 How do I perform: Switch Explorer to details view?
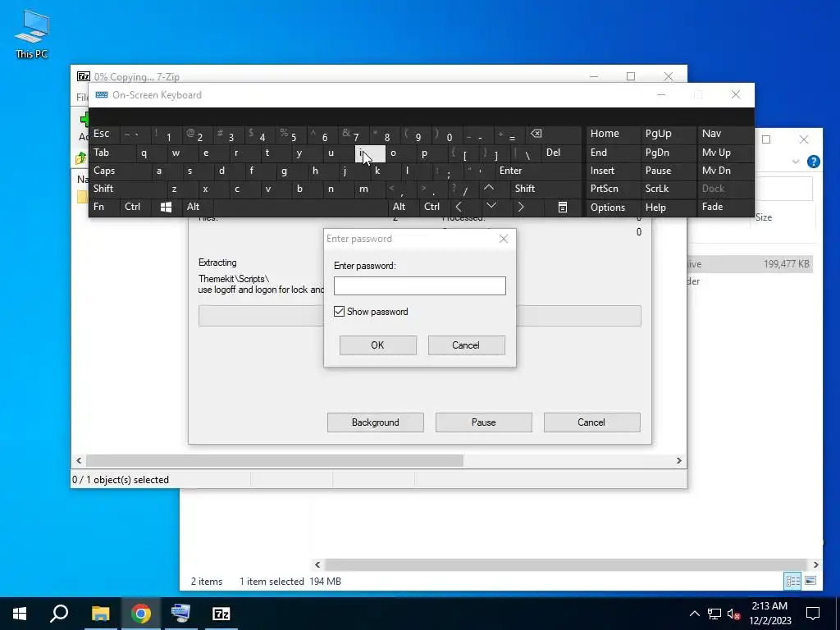tap(793, 581)
